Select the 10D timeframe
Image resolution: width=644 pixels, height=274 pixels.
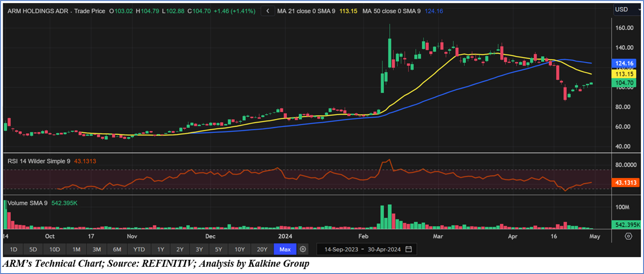click(x=54, y=249)
